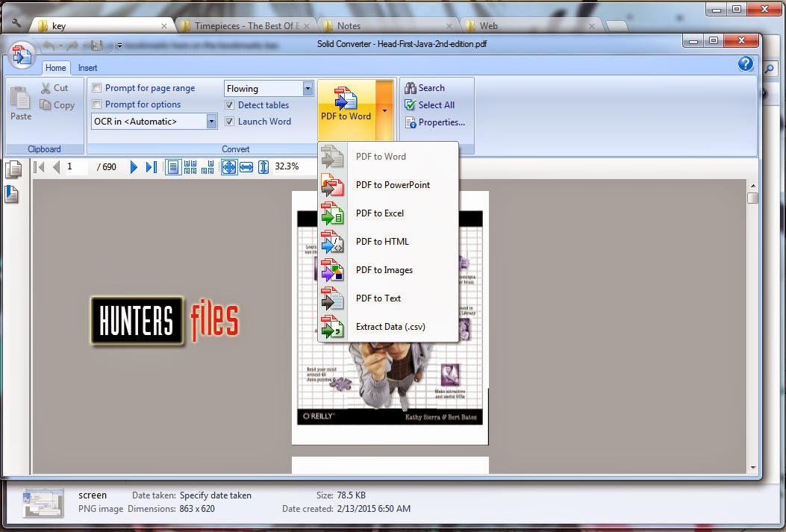The image size is (786, 532).
Task: Switch to the Home ribbon tab
Action: point(56,68)
